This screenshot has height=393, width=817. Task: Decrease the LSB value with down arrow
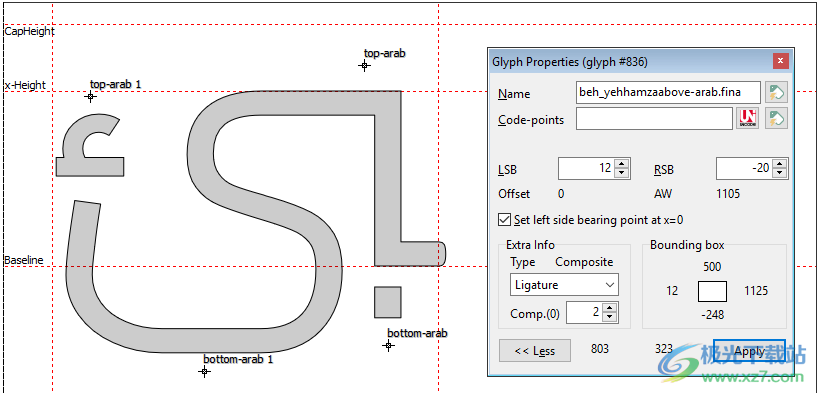[x=622, y=174]
